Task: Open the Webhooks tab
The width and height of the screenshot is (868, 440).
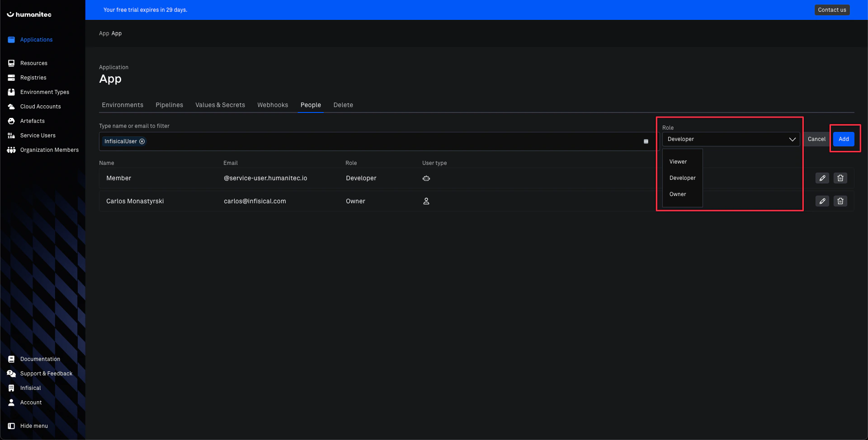Action: 273,105
